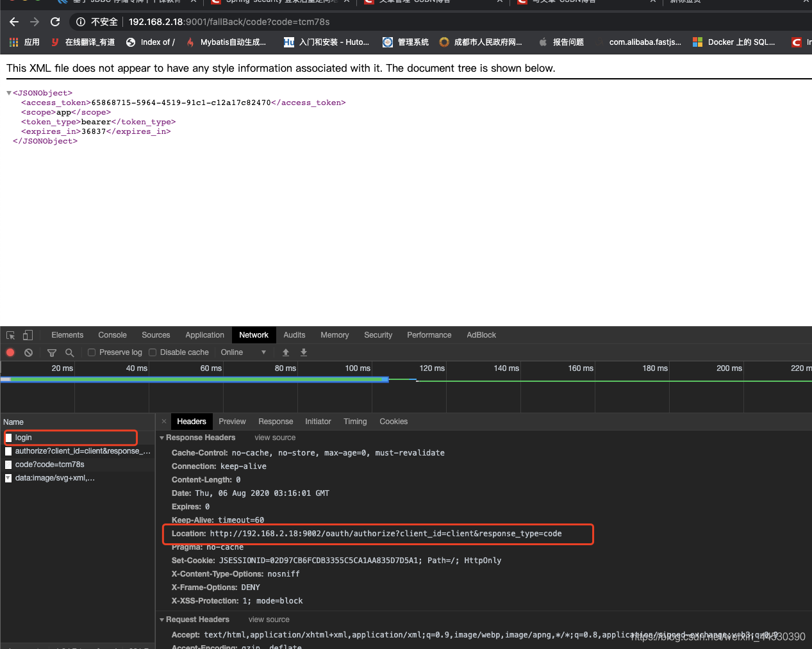The image size is (812, 649).
Task: Go forward with the browser forward arrow
Action: pyautogui.click(x=35, y=22)
